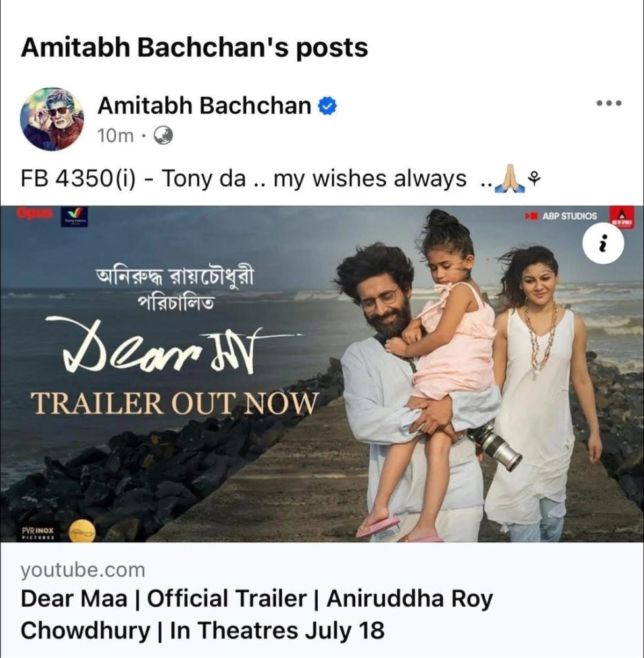Click the youtube.com source link
The height and width of the screenshot is (658, 644).
(83, 570)
